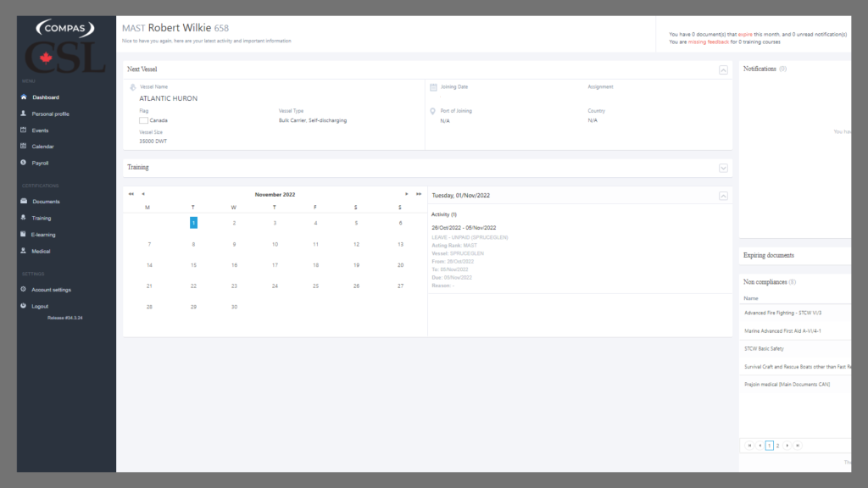The height and width of the screenshot is (488, 868).
Task: Click 'LEAVE - UNPAID (SPRUCEGLEN)' activity text
Action: coord(470,237)
